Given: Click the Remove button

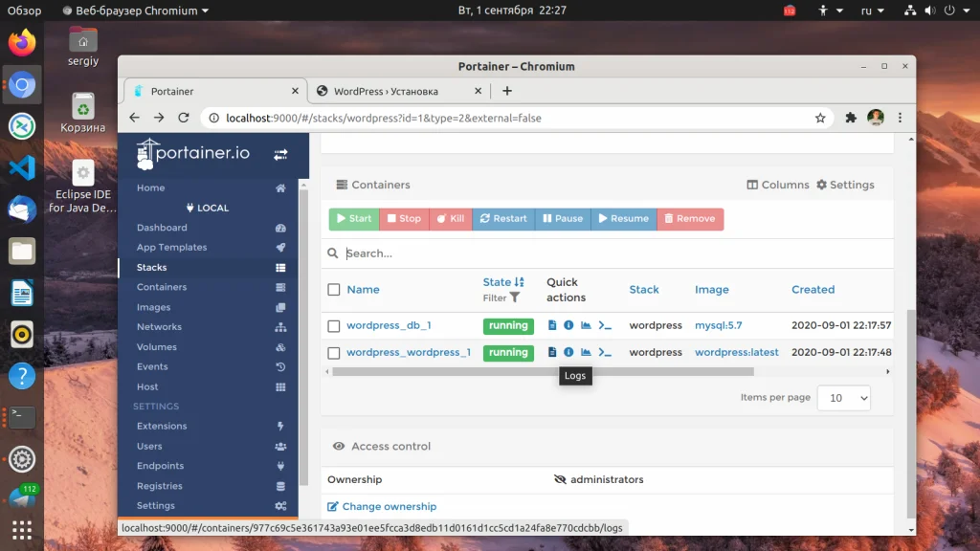Looking at the screenshot, I should click(x=690, y=219).
